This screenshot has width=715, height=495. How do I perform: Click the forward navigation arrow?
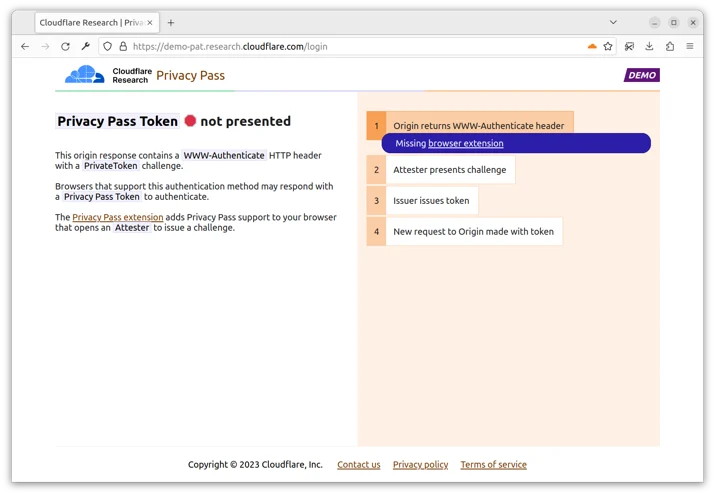coord(45,46)
